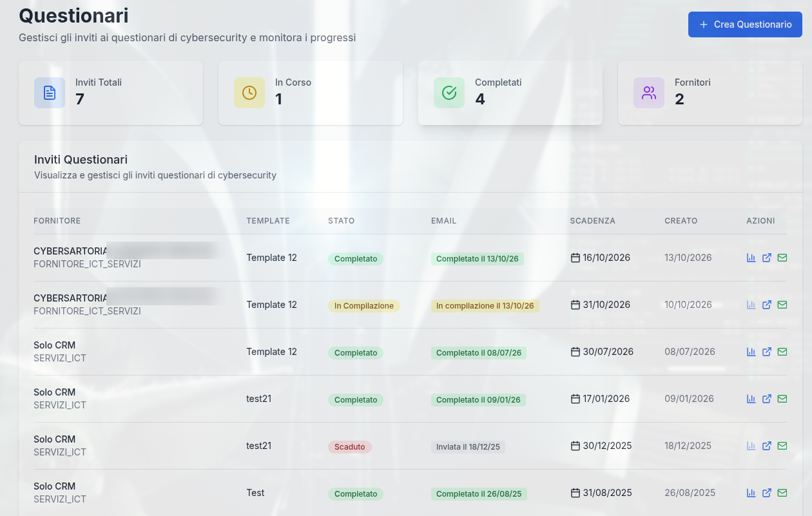This screenshot has height=516, width=812.
Task: Send email for invite expiring 30/07/2026
Action: [x=782, y=352]
